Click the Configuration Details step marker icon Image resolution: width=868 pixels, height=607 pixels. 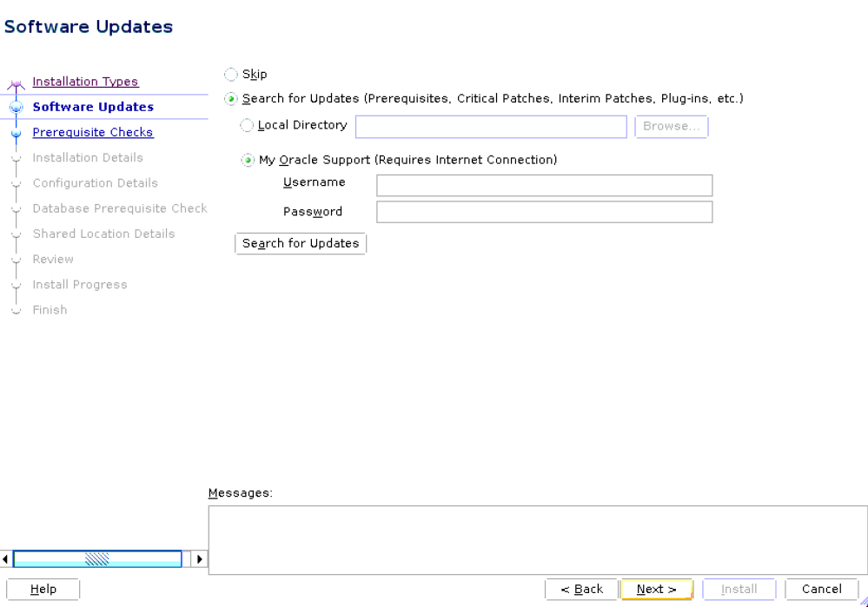tap(17, 183)
